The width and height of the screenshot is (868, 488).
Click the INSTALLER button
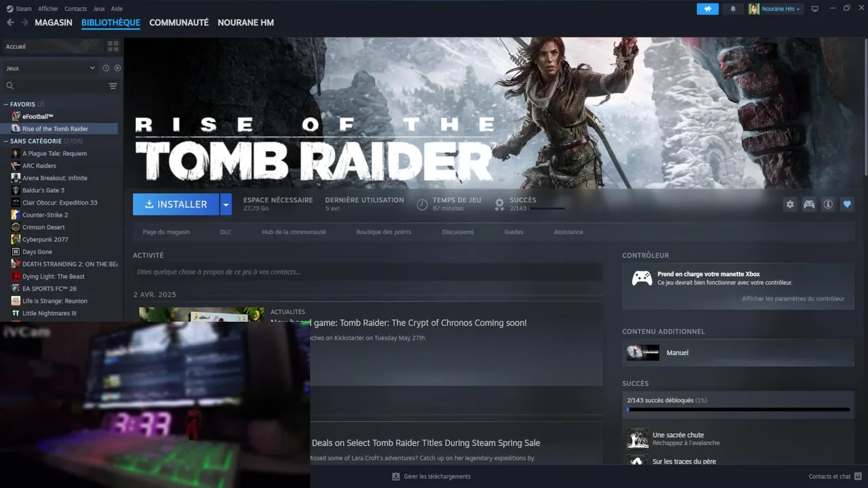click(x=176, y=204)
